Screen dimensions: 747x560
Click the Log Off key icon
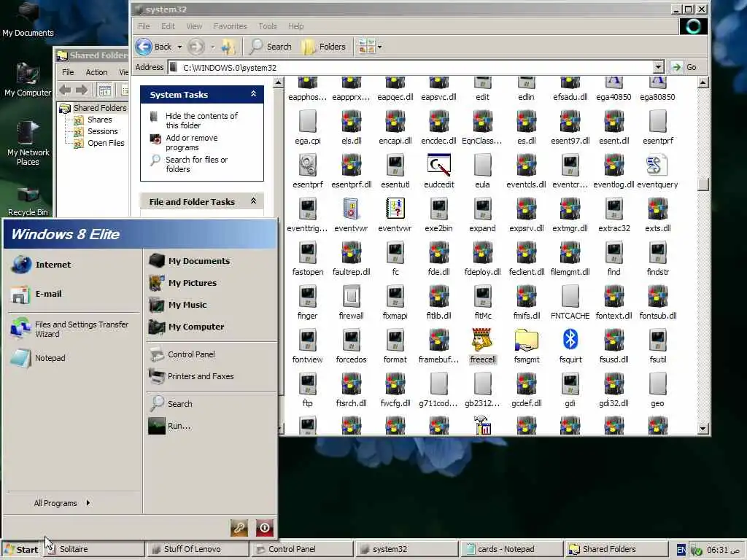click(239, 528)
